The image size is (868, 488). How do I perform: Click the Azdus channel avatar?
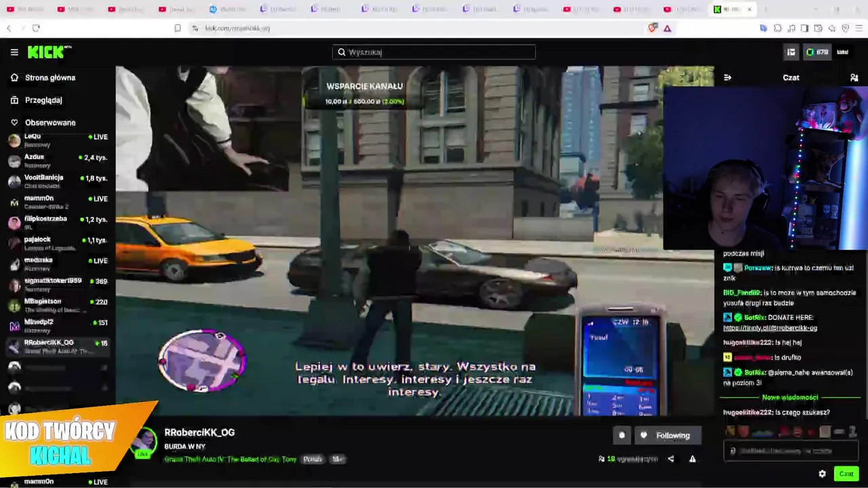[14, 161]
